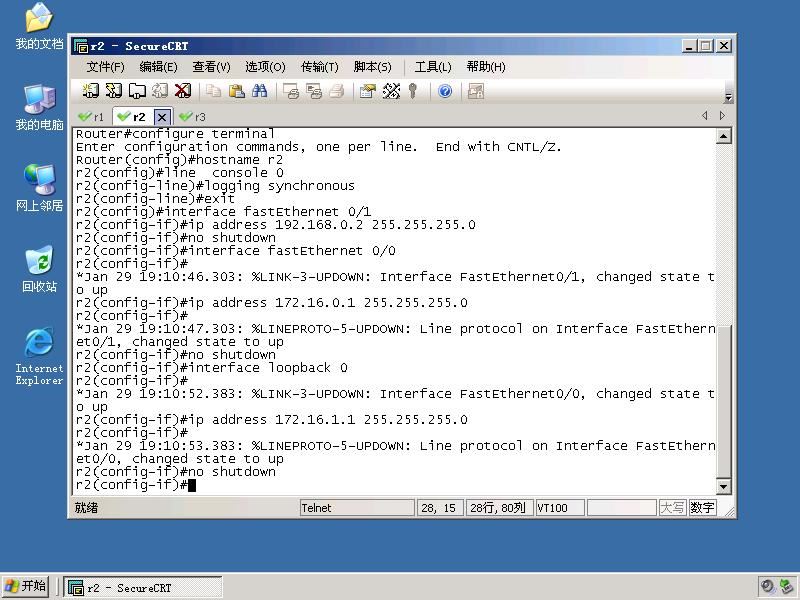Screen dimensions: 800x600
Task: Close the SecureCRT window
Action: point(723,46)
